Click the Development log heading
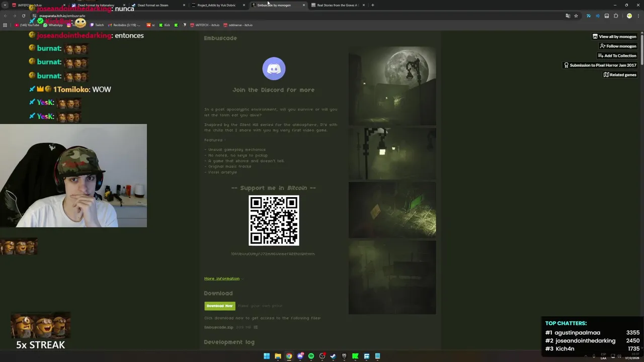 click(229, 342)
